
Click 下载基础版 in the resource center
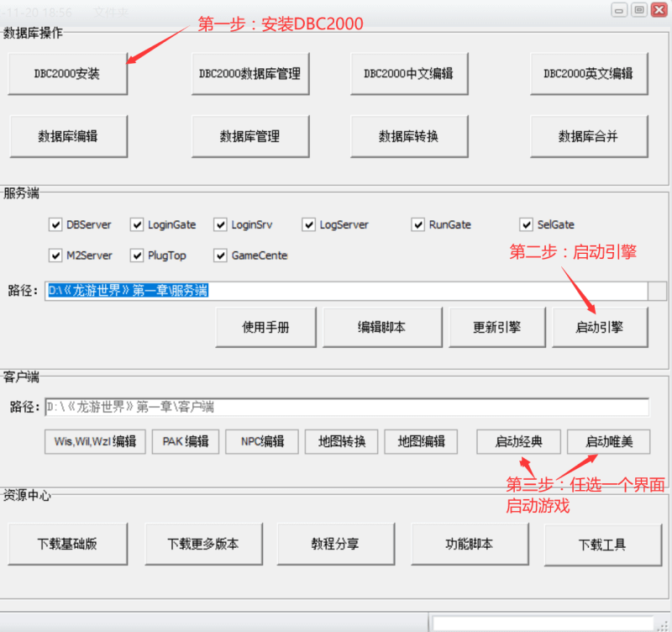[68, 544]
